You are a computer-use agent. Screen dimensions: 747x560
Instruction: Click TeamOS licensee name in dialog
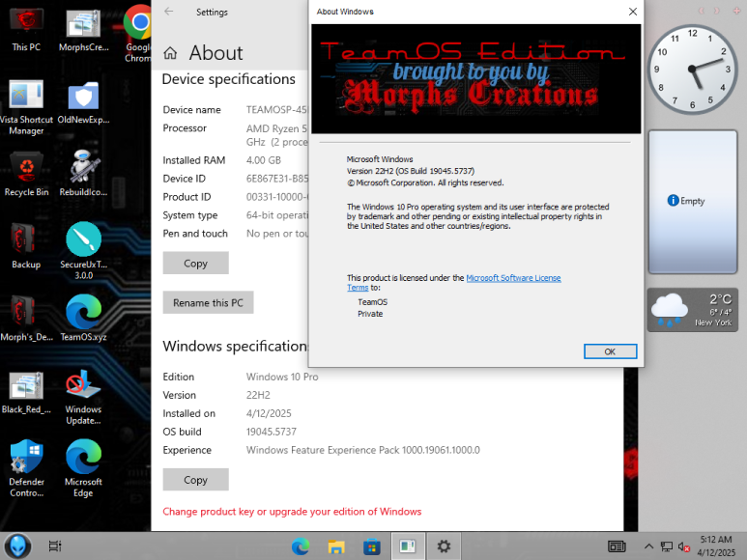[373, 302]
